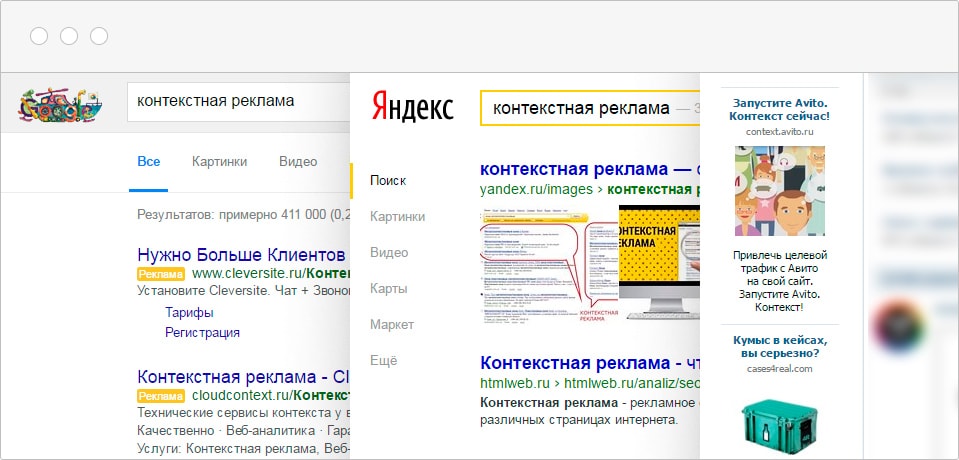Open the htmlweb.ru result title
The image size is (959, 460).
coord(590,363)
